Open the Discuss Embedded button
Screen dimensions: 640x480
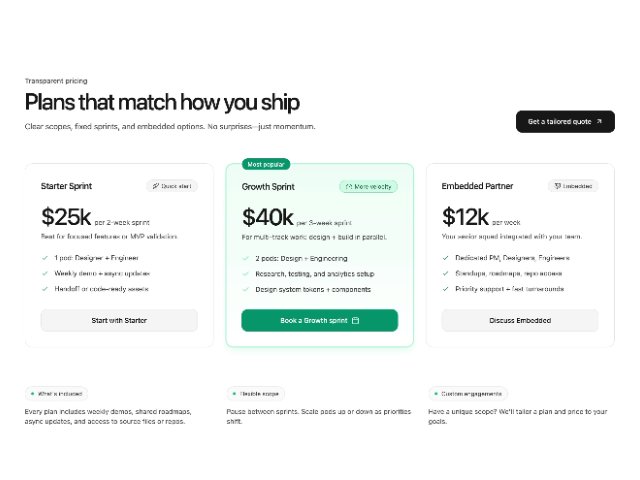point(519,320)
